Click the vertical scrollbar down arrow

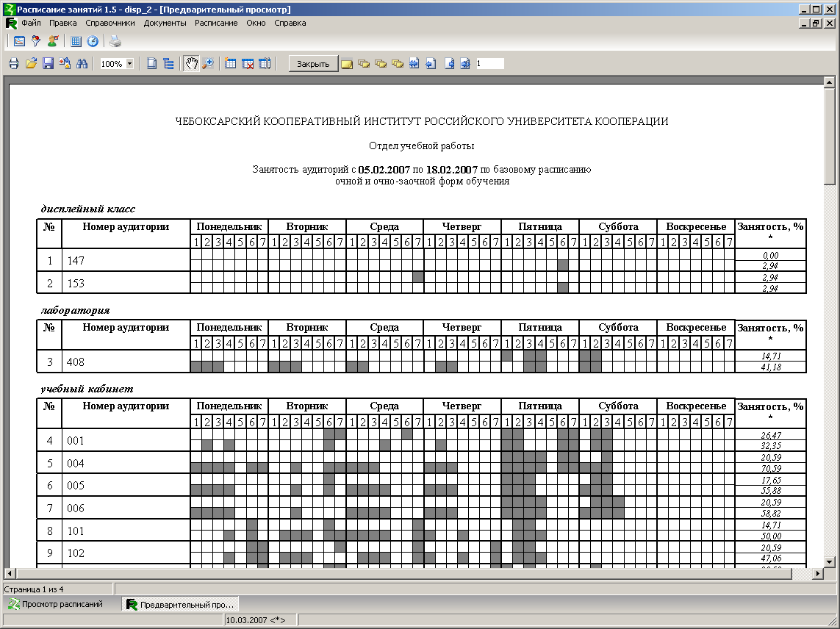829,562
